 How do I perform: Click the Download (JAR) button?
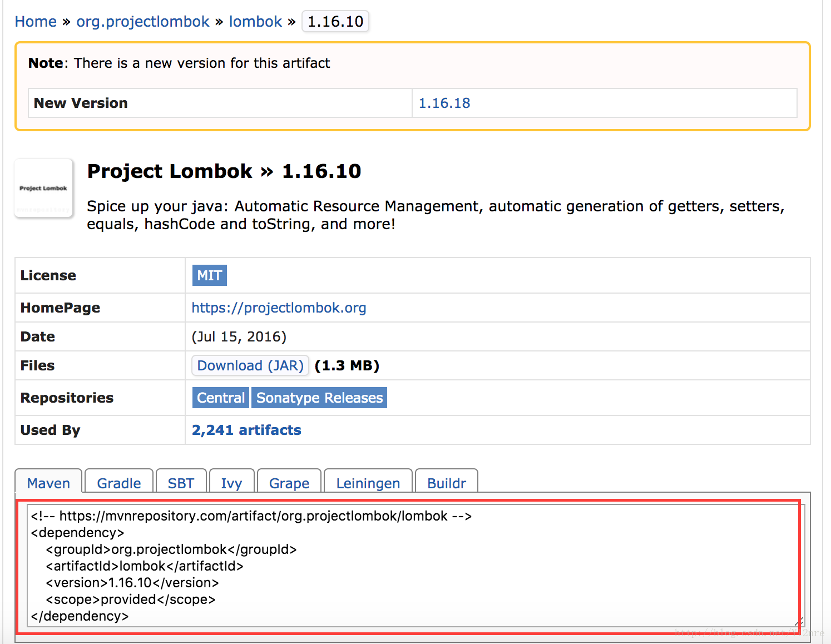pyautogui.click(x=250, y=365)
